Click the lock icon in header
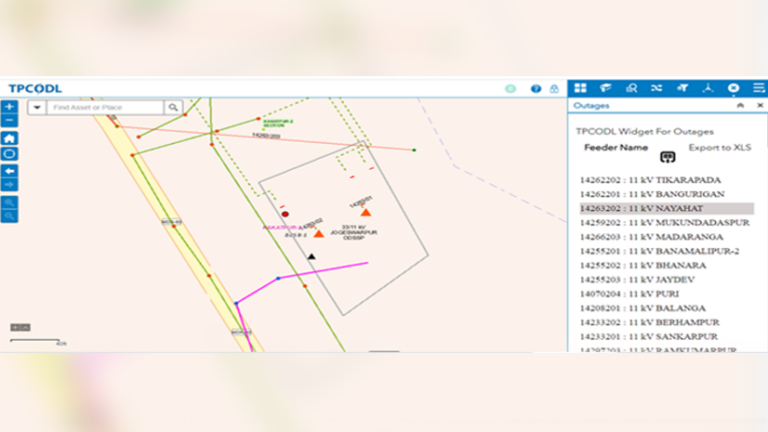The width and height of the screenshot is (768, 432). 554,89
